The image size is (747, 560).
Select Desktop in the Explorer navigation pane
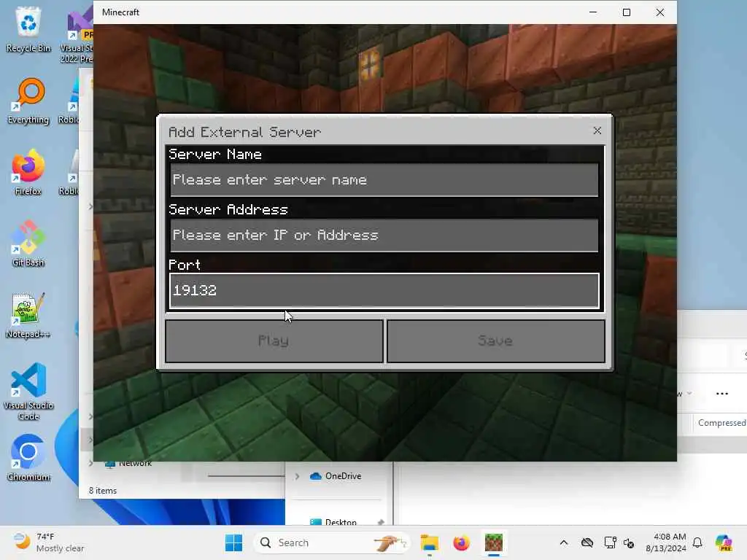[333, 522]
